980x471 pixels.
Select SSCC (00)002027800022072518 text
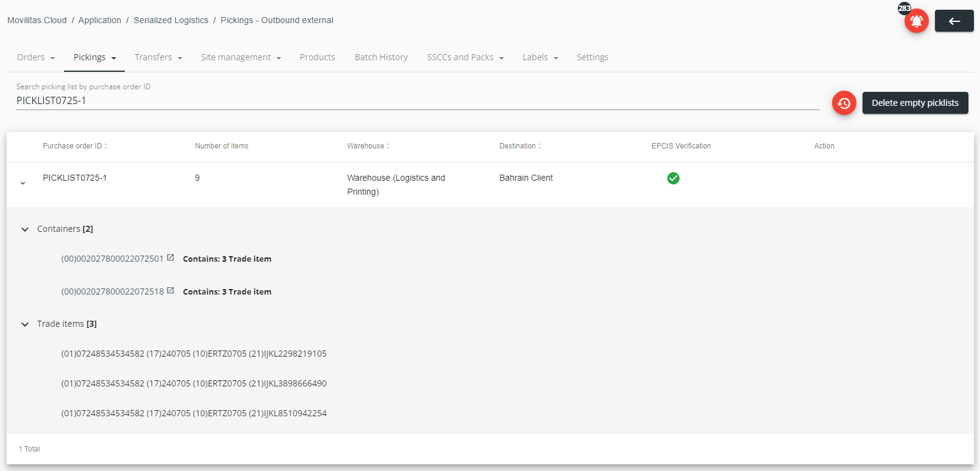pyautogui.click(x=113, y=291)
